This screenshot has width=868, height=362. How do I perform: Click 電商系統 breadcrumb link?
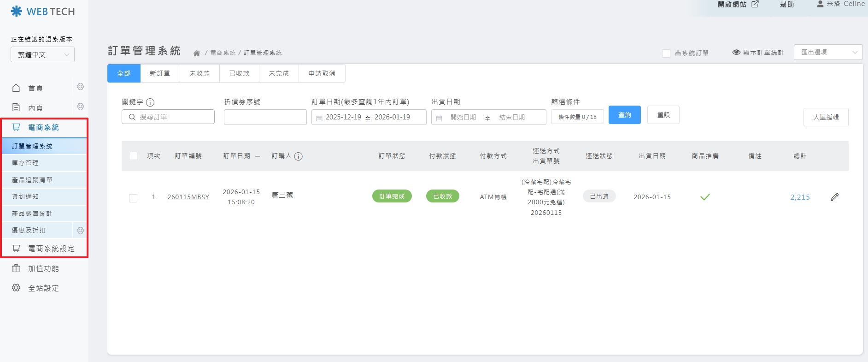coord(223,53)
